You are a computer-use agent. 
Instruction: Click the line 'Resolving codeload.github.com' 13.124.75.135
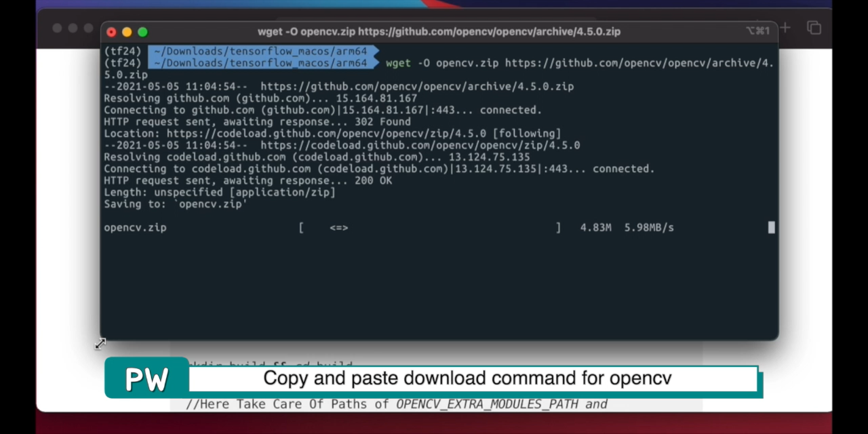317,157
